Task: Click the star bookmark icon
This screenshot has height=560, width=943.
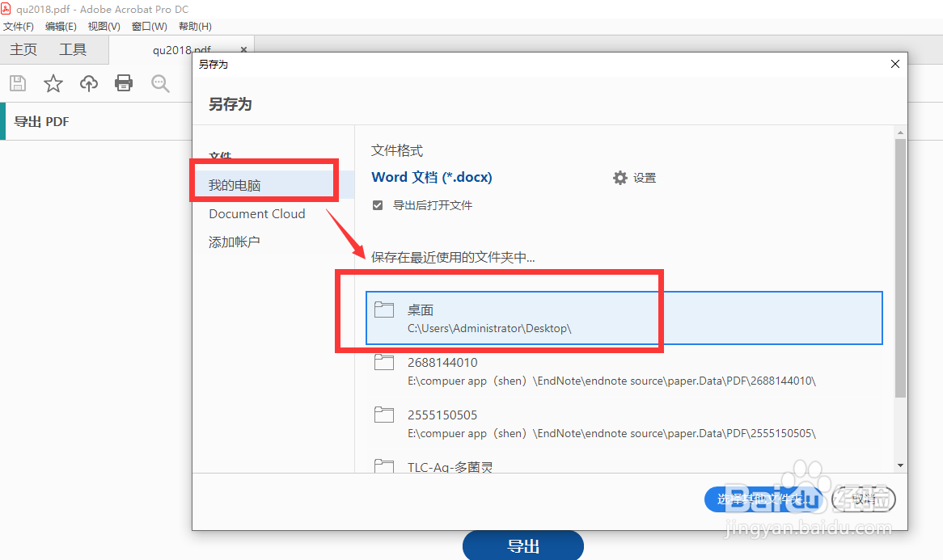Action: (53, 83)
